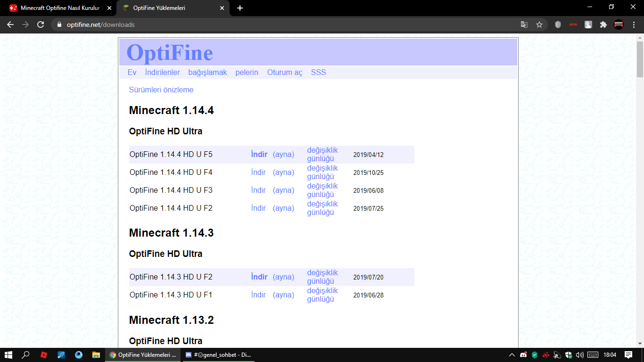Show hidden system tray icons
Viewport: 644px width, 362px height.
click(x=512, y=355)
